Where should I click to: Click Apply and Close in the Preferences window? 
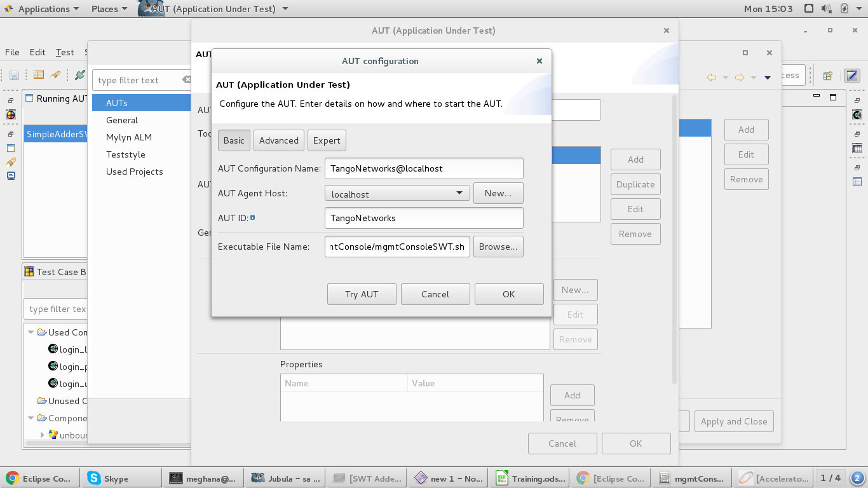coord(734,421)
